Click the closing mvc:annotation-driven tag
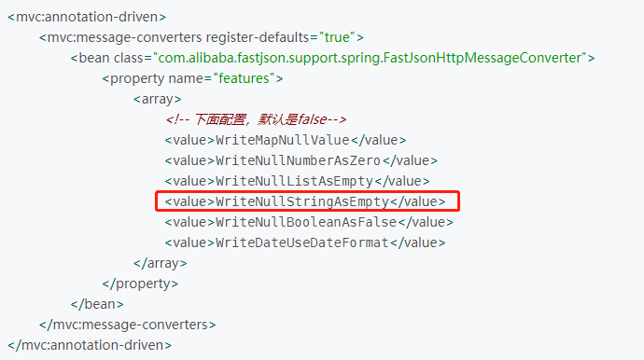This screenshot has width=644, height=360. pos(90,345)
